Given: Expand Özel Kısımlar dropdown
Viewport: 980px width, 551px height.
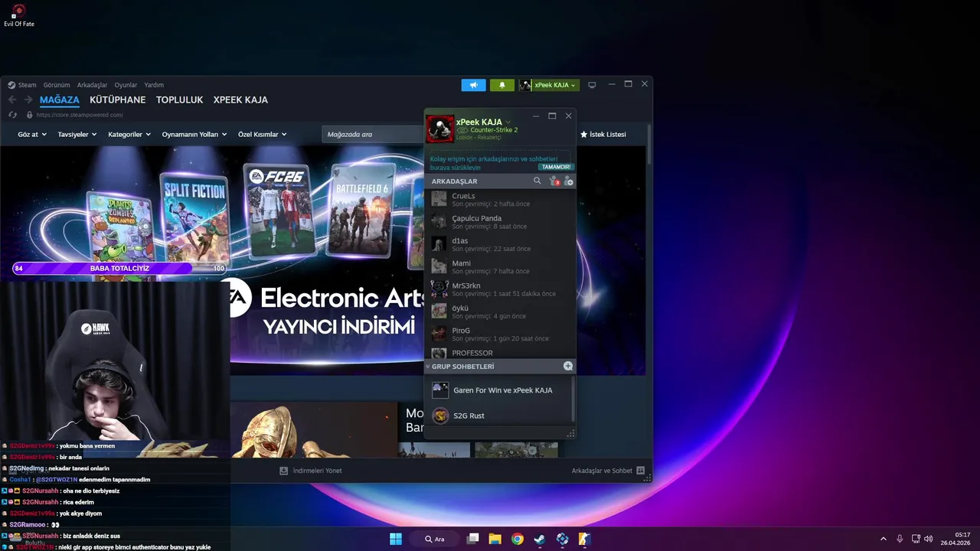Looking at the screenshot, I should 263,135.
